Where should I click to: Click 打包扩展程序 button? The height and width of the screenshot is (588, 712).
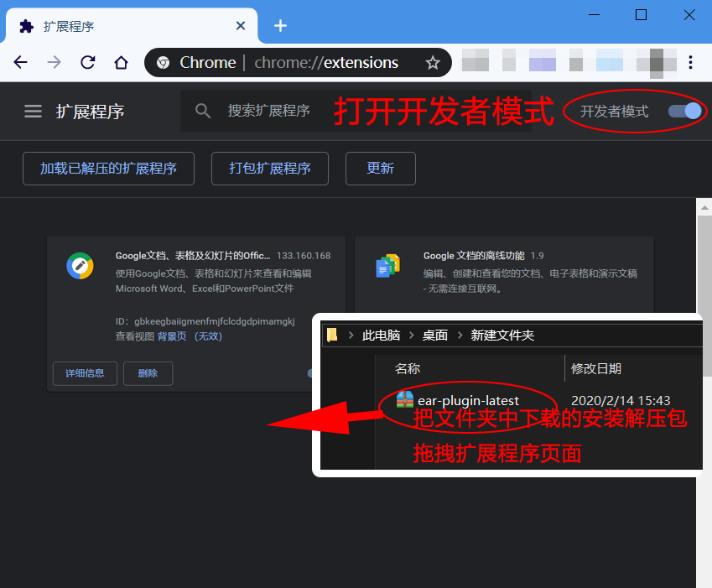tap(270, 169)
